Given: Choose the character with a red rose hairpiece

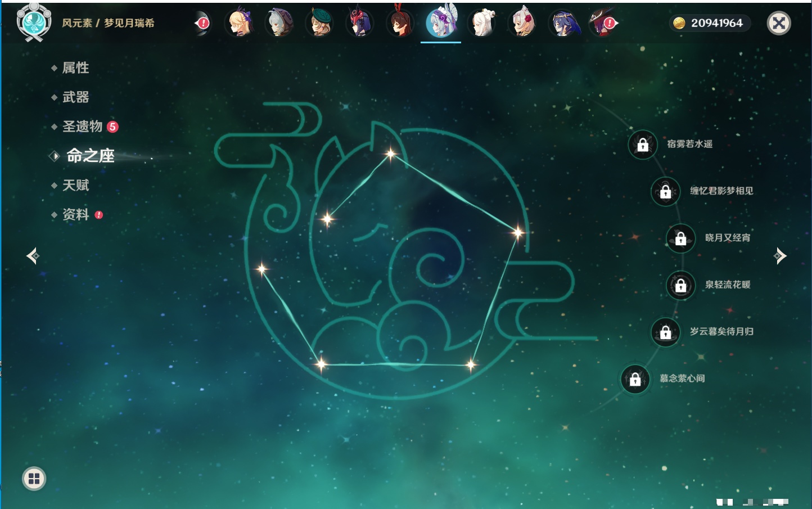Looking at the screenshot, I should pos(522,23).
